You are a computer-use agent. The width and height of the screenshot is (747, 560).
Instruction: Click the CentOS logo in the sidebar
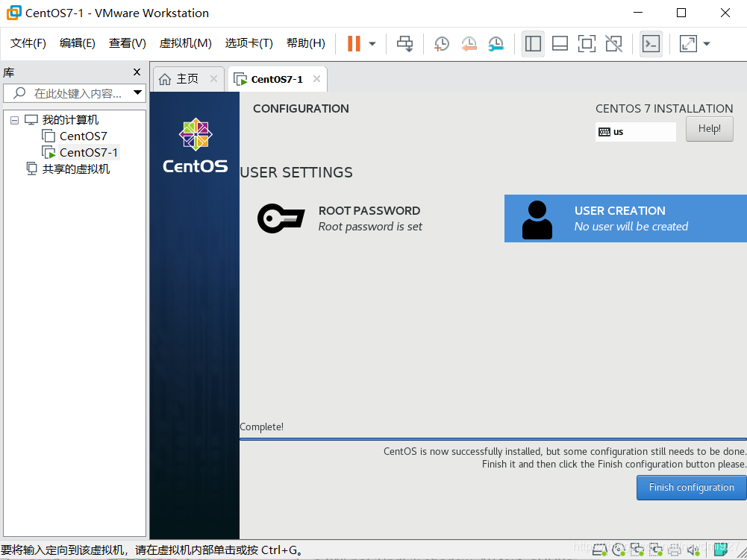coord(196,145)
